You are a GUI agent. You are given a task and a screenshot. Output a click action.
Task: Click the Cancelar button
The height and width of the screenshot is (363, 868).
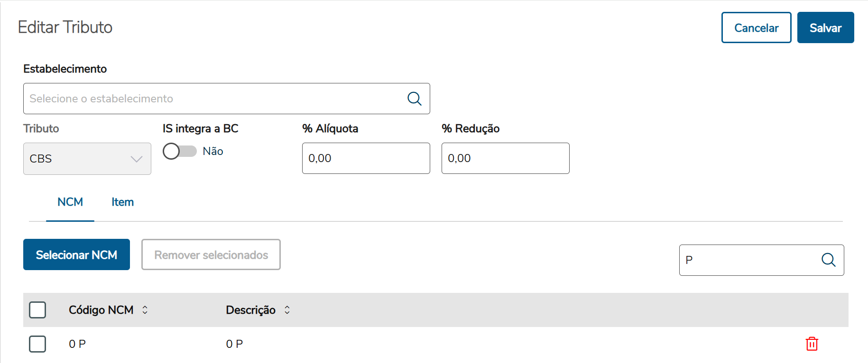pyautogui.click(x=756, y=28)
